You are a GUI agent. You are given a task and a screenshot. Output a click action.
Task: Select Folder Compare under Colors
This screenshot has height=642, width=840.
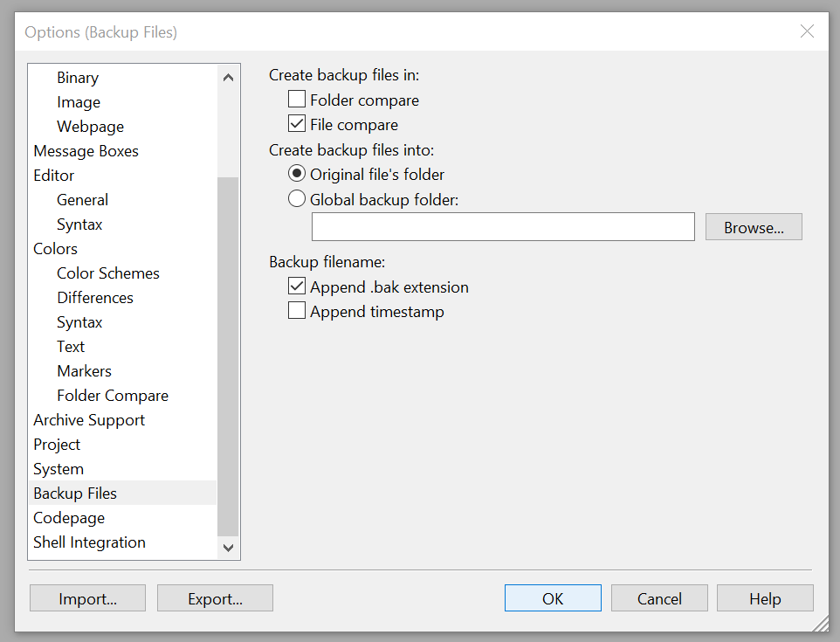[x=113, y=396]
